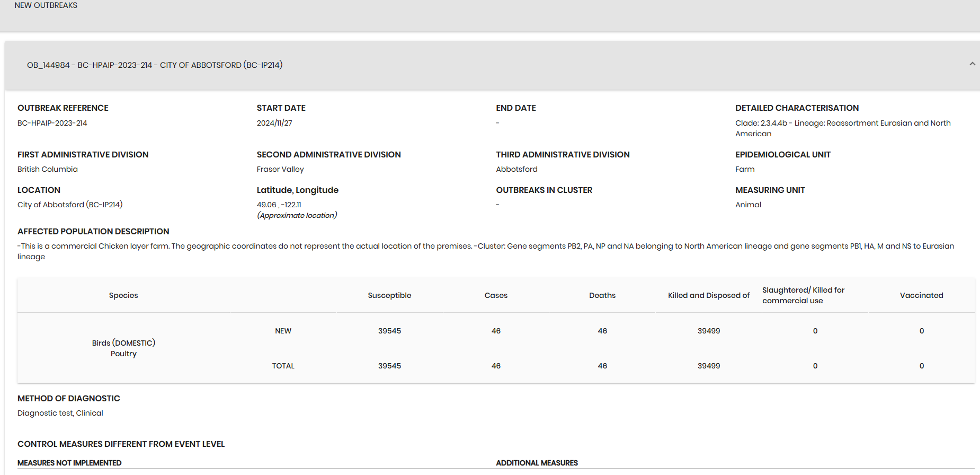Click the Vaccinated column header
The width and height of the screenshot is (980, 475).
coord(921,295)
